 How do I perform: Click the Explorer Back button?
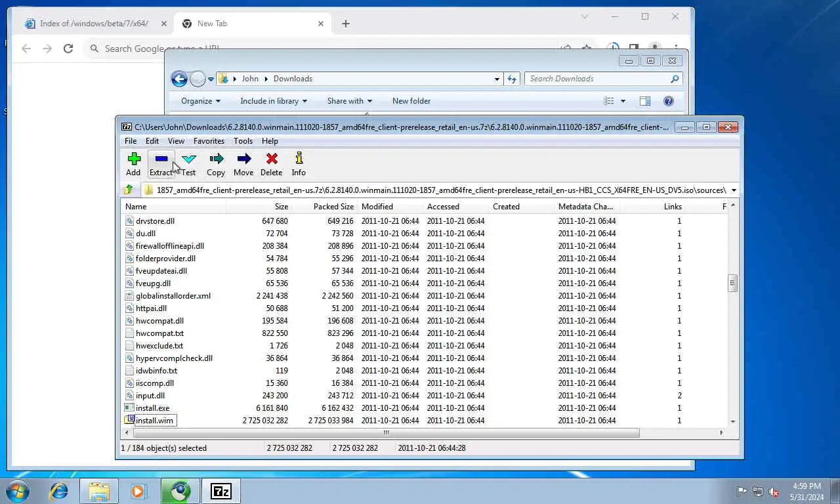point(179,79)
